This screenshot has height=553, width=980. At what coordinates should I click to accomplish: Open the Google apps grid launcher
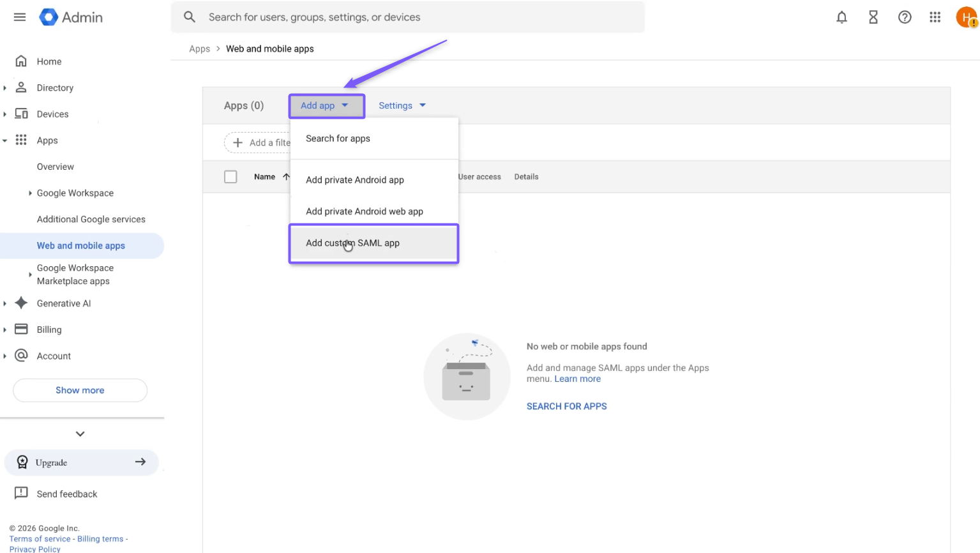click(935, 17)
